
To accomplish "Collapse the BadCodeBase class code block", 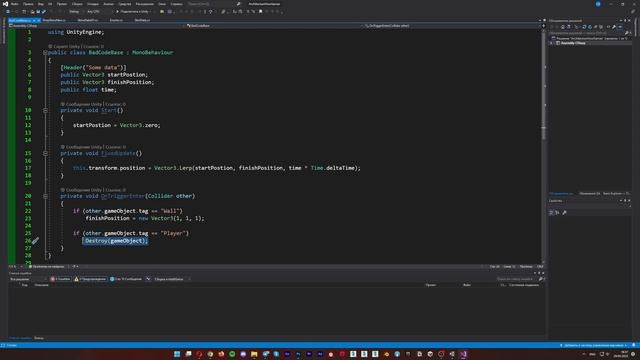I will coord(45,53).
